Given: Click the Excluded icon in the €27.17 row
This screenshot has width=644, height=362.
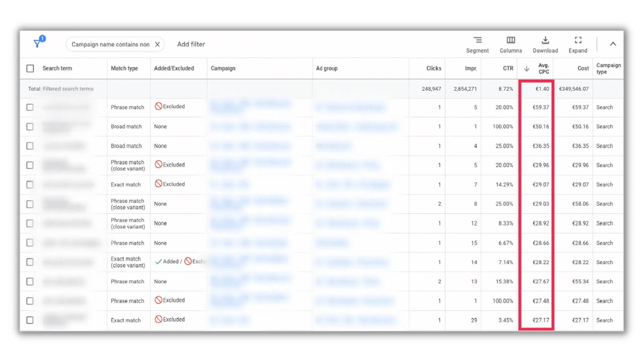Looking at the screenshot, I should (x=158, y=319).
